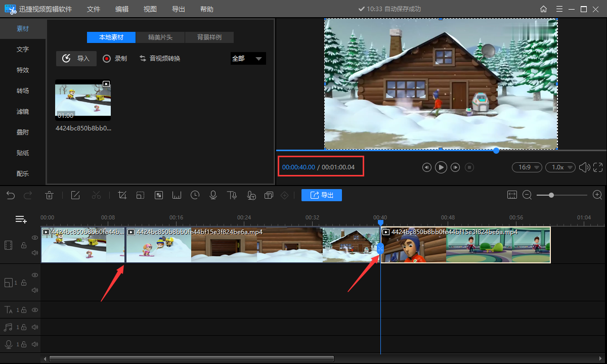This screenshot has height=364, width=607.
Task: Select the imported video thumbnail in media library
Action: tap(83, 100)
